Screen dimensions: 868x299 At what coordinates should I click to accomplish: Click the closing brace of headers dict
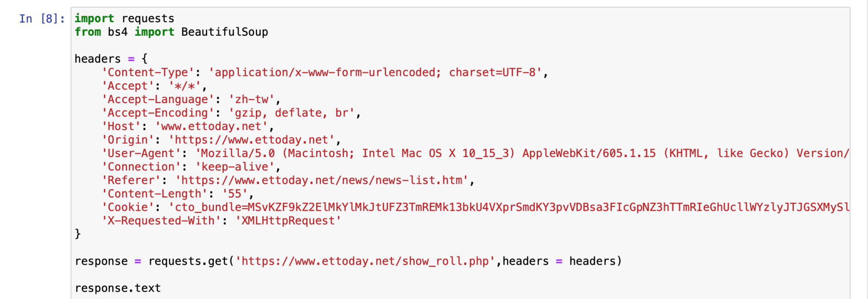[78, 234]
